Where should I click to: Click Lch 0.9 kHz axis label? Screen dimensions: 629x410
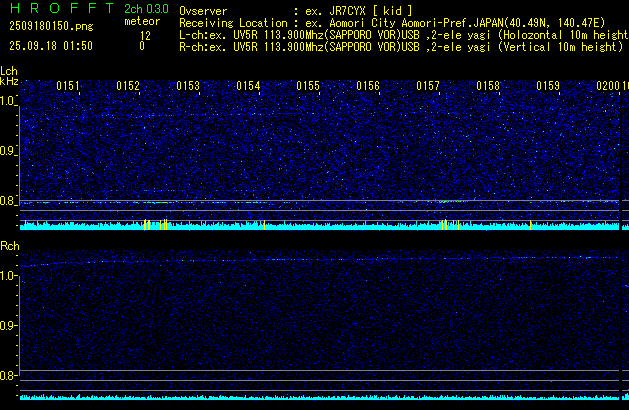[x=7, y=151]
